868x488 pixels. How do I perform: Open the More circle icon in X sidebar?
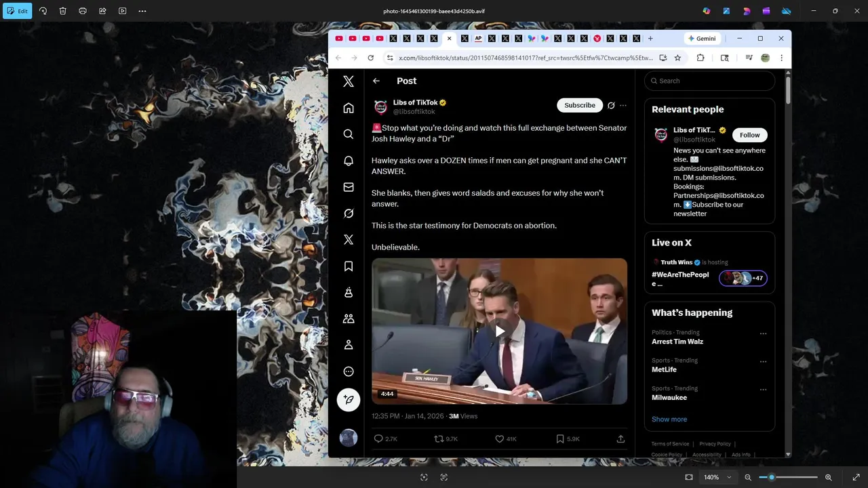point(349,371)
